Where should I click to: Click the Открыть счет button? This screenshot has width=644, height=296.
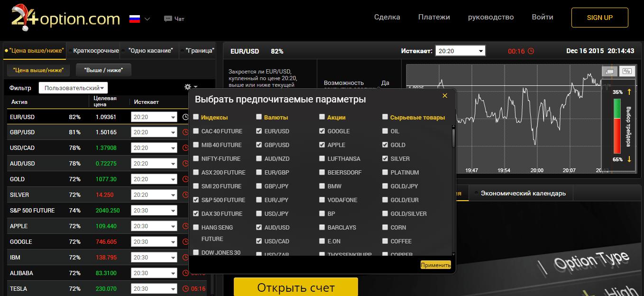[x=296, y=287]
